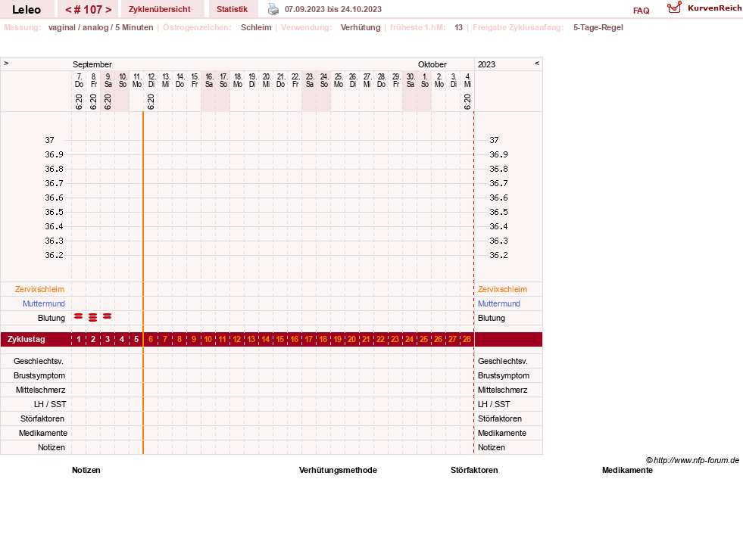Screen dimensions: 743x560
Task: Click date column 16. Sa
Action: point(209,80)
